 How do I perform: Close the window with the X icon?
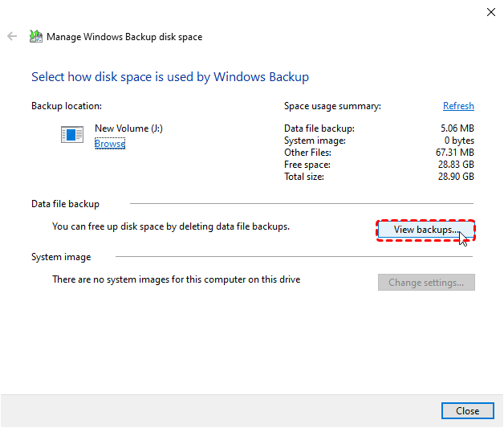pyautogui.click(x=491, y=12)
